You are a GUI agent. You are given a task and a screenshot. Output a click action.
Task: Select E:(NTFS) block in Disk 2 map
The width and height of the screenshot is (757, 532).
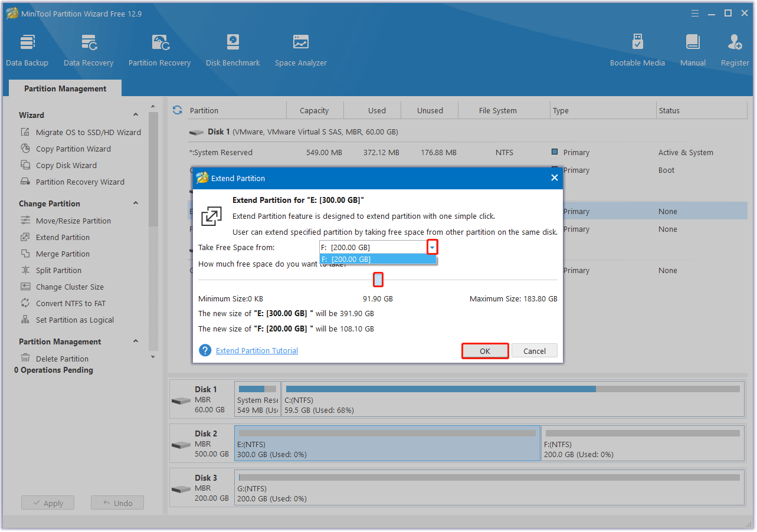pos(388,444)
